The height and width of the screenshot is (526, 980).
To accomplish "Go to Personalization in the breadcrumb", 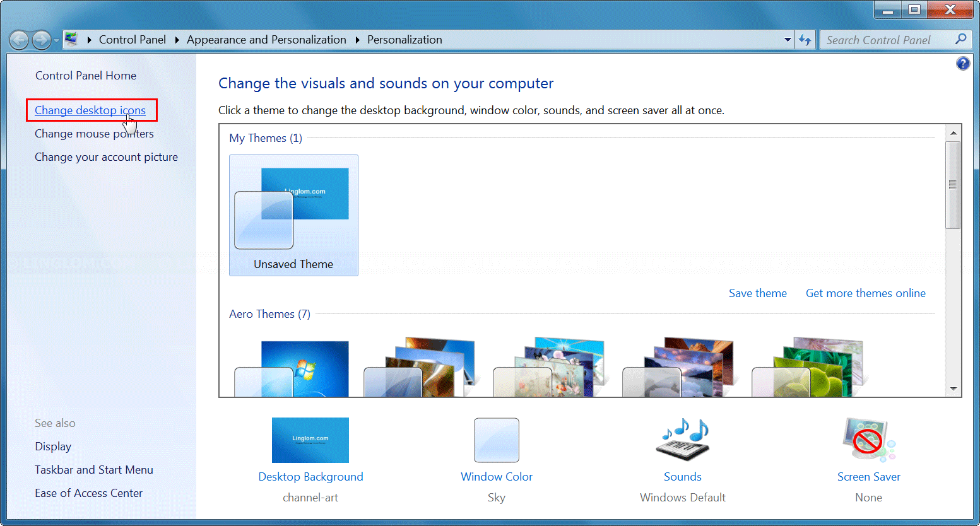I will (404, 39).
